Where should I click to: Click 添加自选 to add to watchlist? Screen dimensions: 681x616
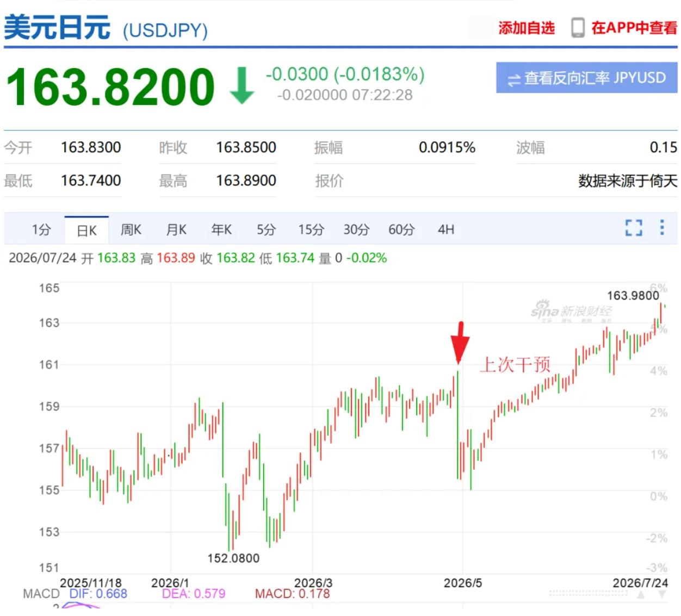pyautogui.click(x=527, y=28)
